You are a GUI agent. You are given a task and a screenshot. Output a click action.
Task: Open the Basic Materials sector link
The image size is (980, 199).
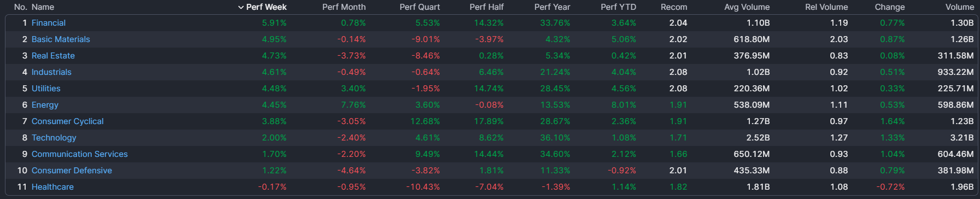(61, 39)
